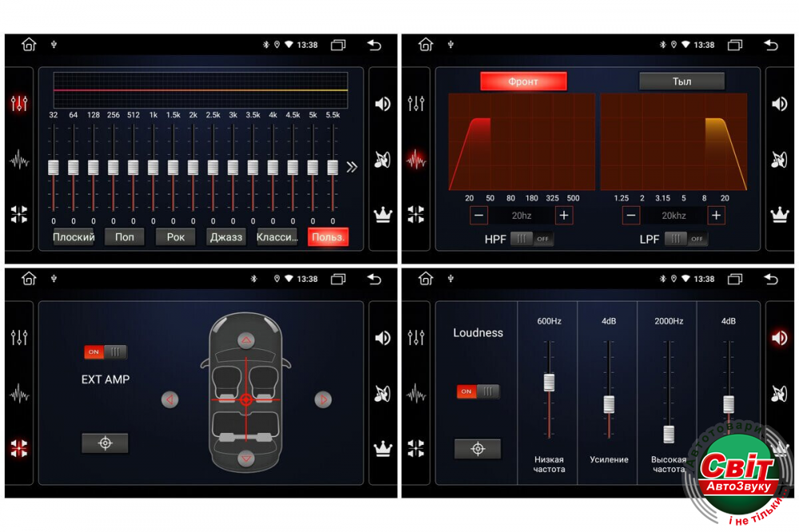Move sound toward rear with down arrow

246,458
